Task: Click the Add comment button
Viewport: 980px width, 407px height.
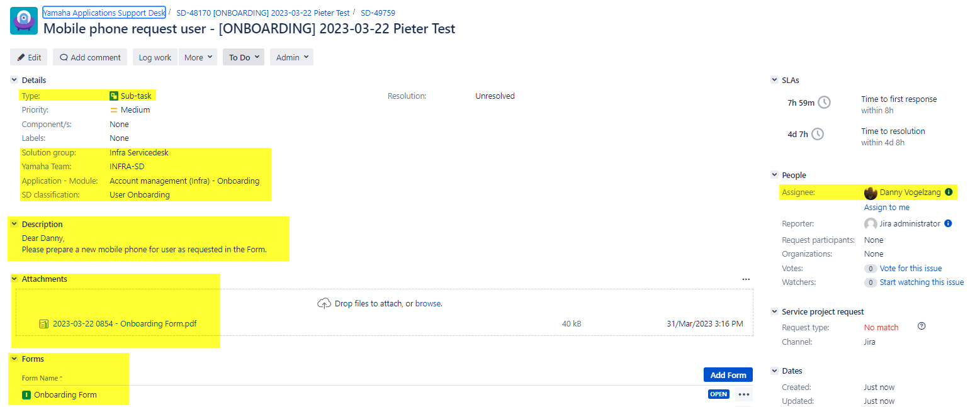Action: pyautogui.click(x=90, y=57)
